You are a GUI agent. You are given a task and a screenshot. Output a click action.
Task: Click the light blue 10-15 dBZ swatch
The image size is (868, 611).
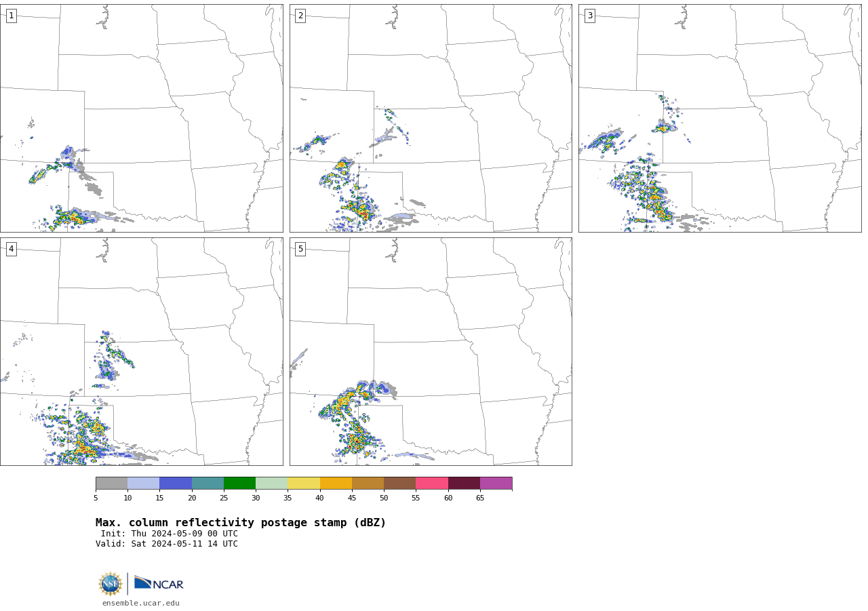[x=143, y=483]
